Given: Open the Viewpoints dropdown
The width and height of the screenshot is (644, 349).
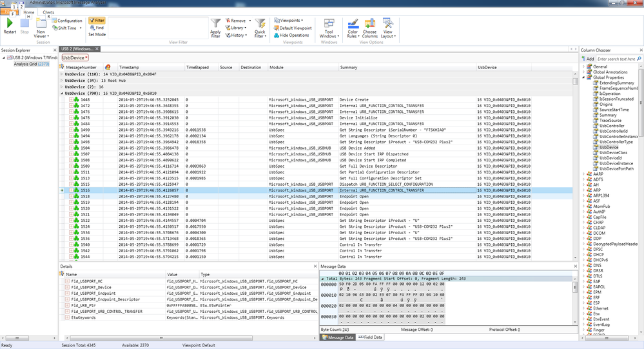Looking at the screenshot, I should pyautogui.click(x=288, y=21).
